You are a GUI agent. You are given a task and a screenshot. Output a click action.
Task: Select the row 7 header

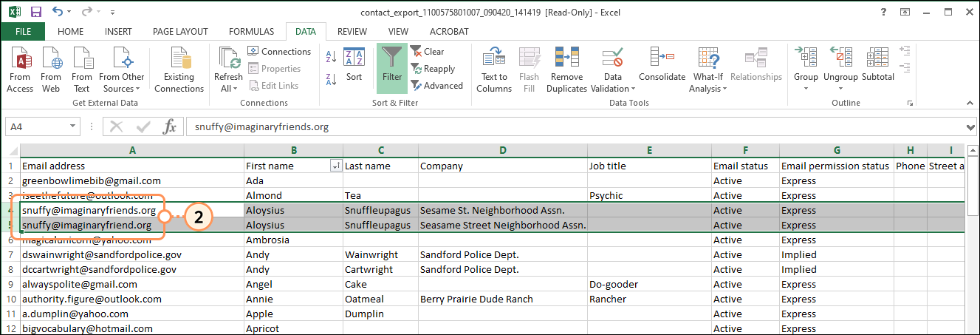click(x=10, y=254)
